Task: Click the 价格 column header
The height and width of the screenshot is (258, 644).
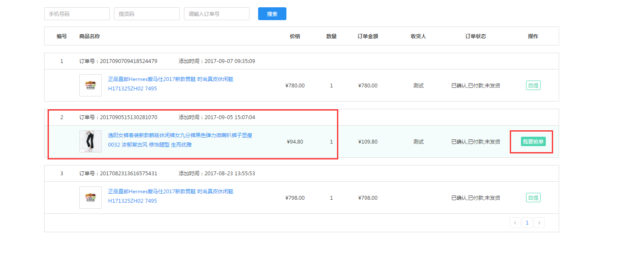Action: (x=295, y=36)
